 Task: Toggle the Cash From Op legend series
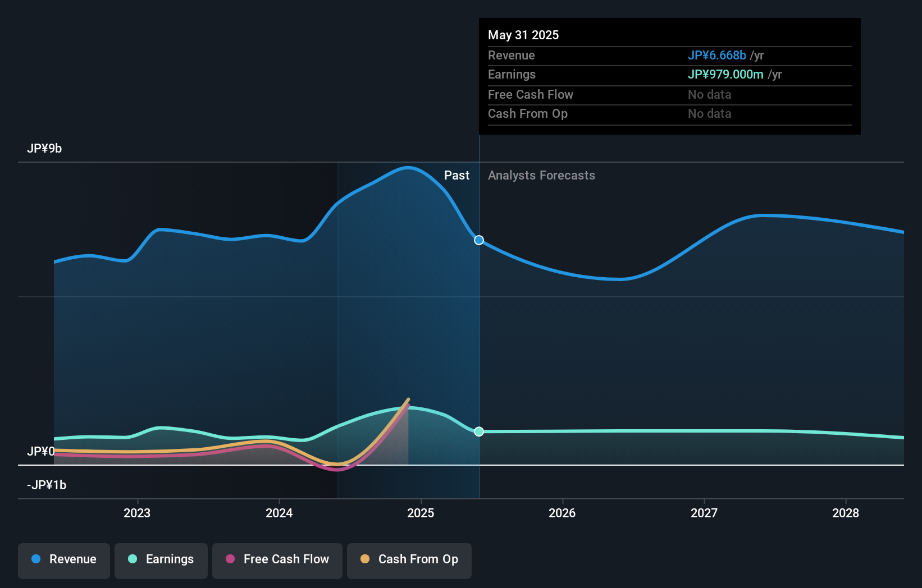click(x=409, y=561)
